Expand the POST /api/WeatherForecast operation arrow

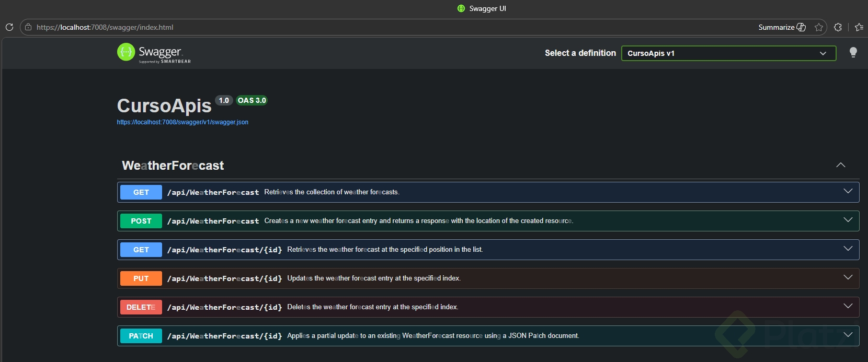(x=848, y=220)
